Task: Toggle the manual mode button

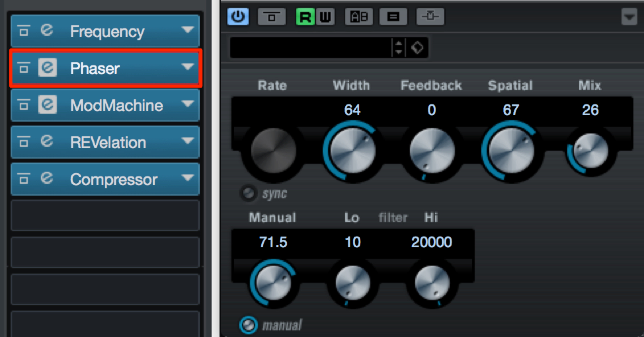Action: click(x=248, y=325)
